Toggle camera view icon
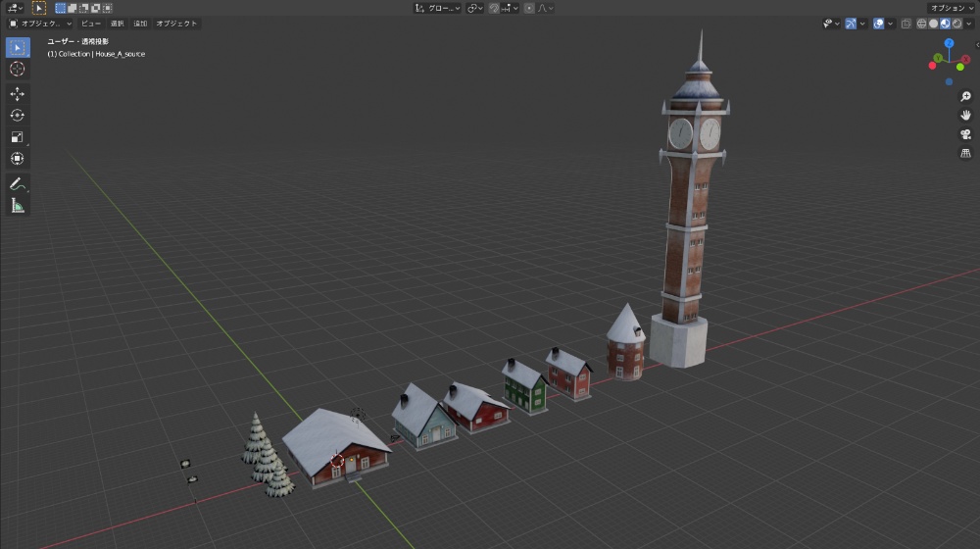Image resolution: width=980 pixels, height=549 pixels. pos(965,134)
